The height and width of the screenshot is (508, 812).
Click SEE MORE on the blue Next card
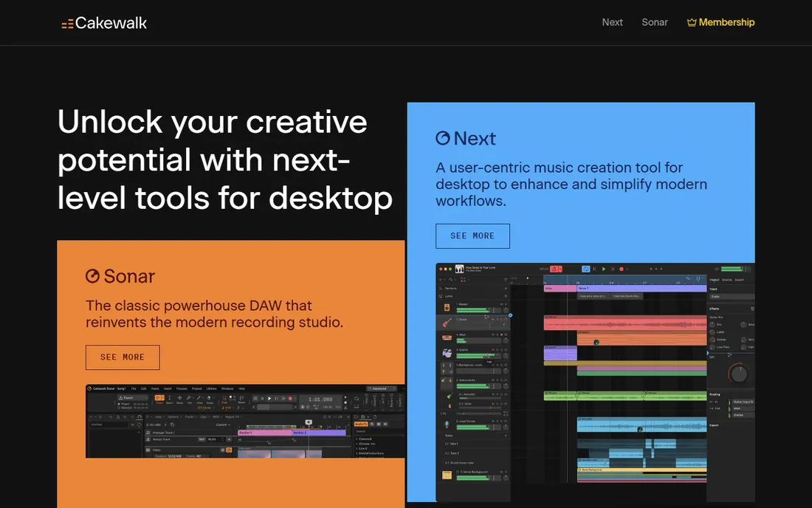point(472,236)
